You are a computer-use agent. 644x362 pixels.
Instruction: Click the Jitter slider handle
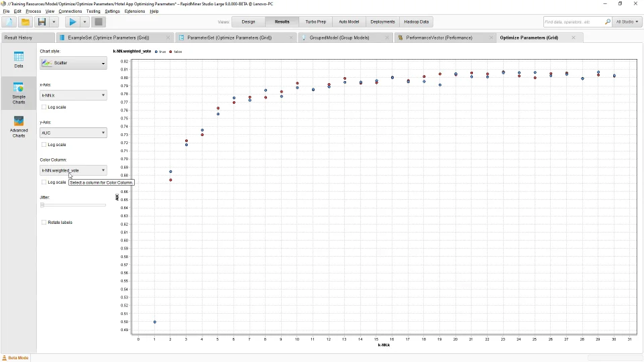42,205
